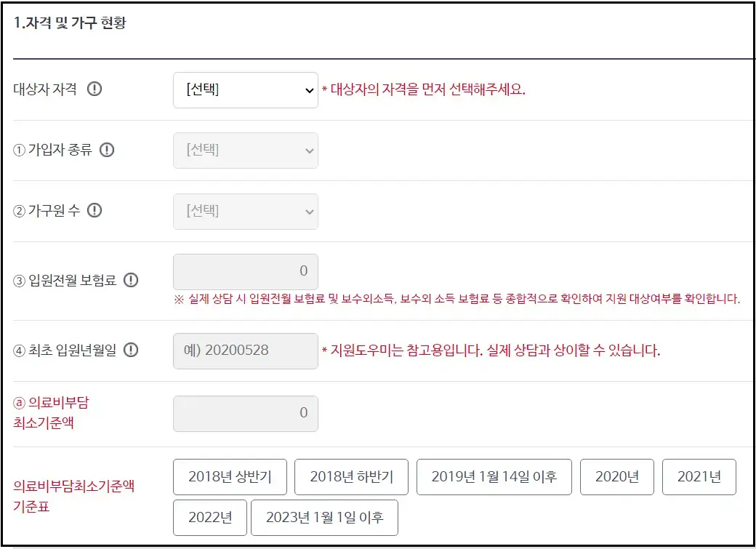Open the 대상자 자격 selection dropdown
Image resolution: width=756 pixels, height=549 pixels.
point(245,89)
